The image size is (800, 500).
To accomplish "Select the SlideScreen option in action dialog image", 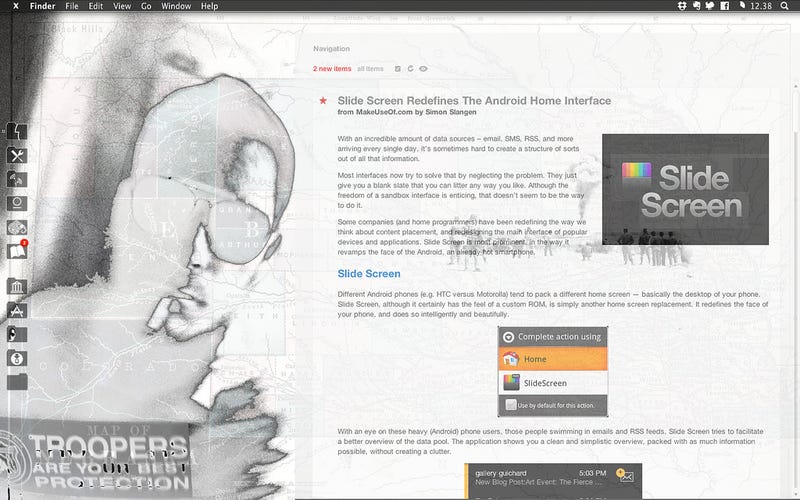I will pos(553,383).
